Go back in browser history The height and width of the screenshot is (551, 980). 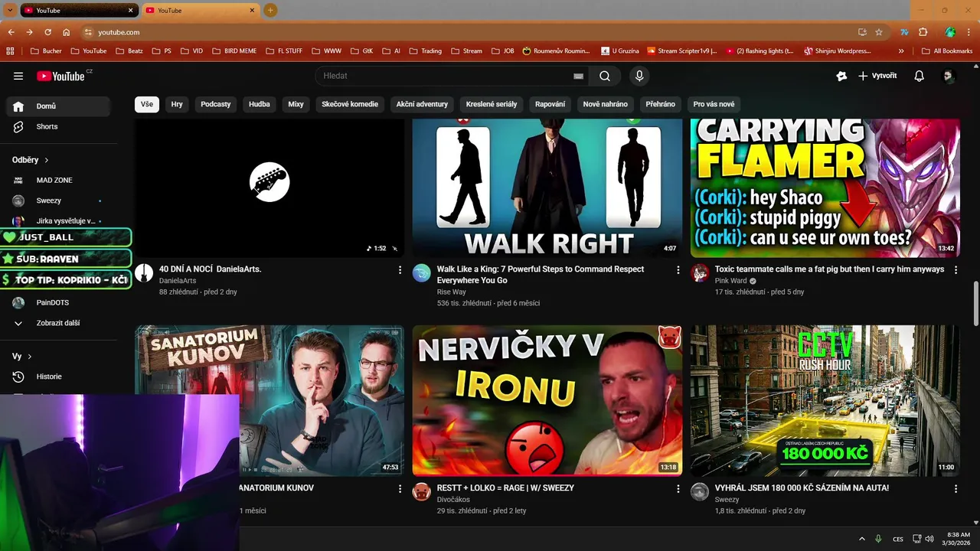click(11, 32)
